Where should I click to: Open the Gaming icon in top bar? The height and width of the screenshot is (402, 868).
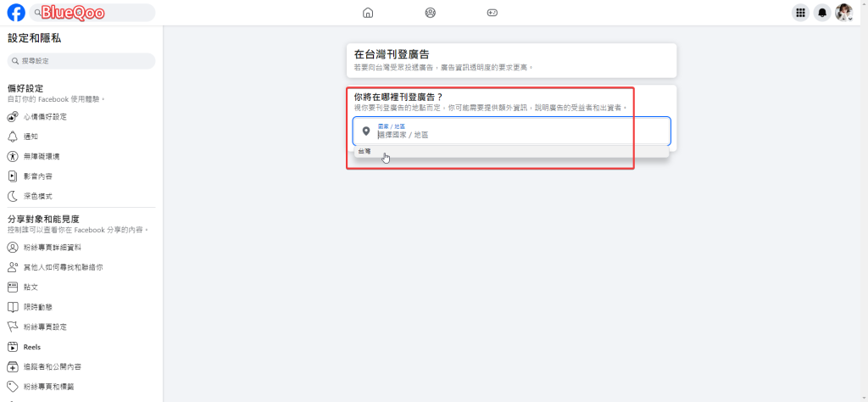pos(492,13)
